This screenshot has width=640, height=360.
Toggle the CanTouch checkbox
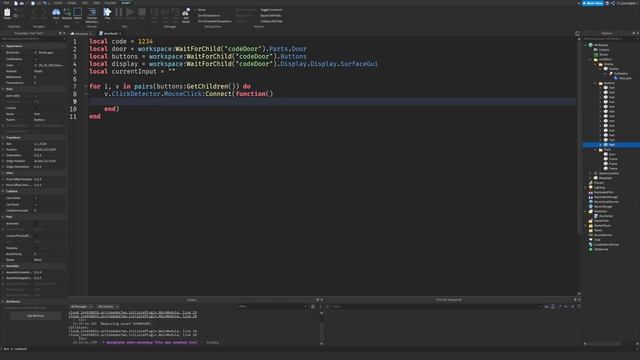click(36, 204)
